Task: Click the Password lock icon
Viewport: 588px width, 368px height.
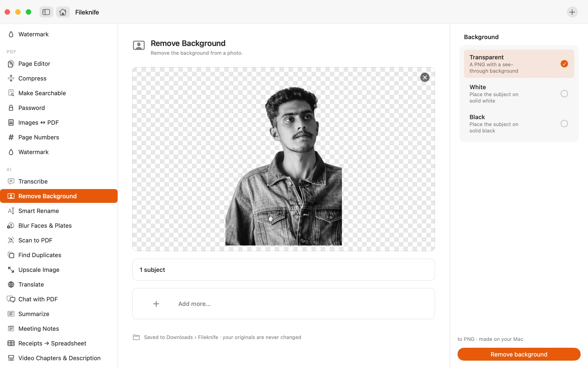Action: [x=11, y=108]
